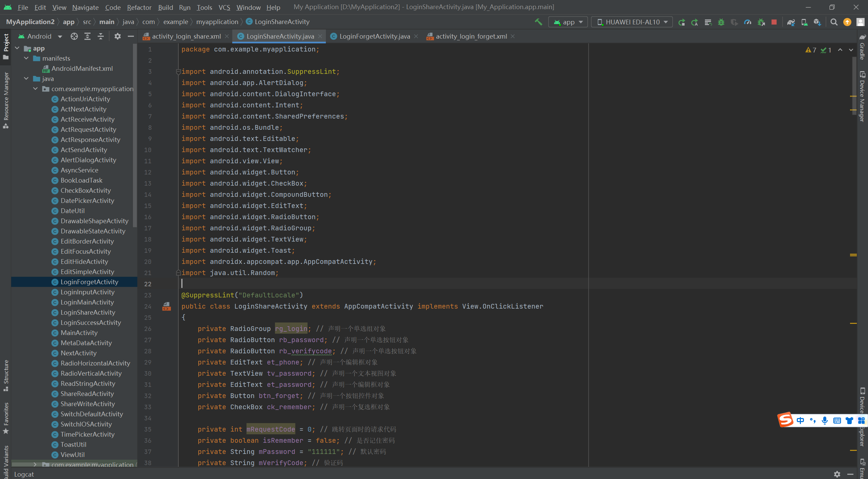Open the app run configuration dropdown
Image resolution: width=868 pixels, height=479 pixels.
tap(568, 22)
